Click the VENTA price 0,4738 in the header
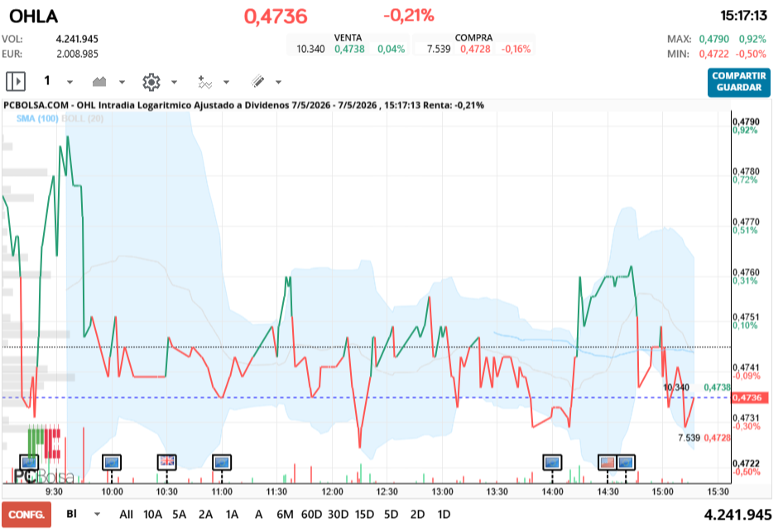This screenshot has height=532, width=783. [349, 49]
